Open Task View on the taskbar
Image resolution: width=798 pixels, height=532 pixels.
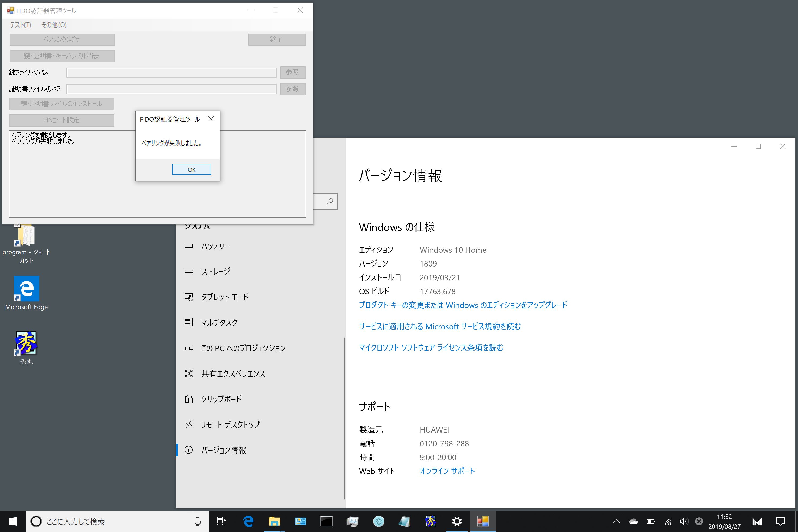click(221, 521)
